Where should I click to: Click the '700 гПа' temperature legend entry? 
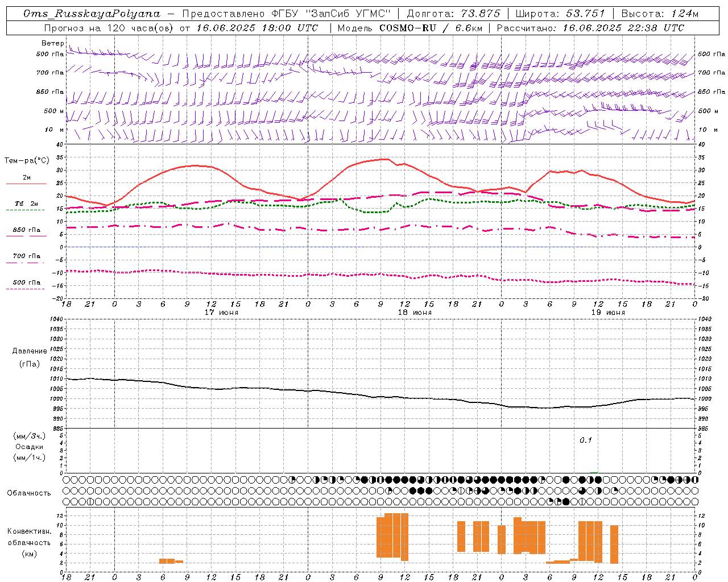pyautogui.click(x=26, y=256)
